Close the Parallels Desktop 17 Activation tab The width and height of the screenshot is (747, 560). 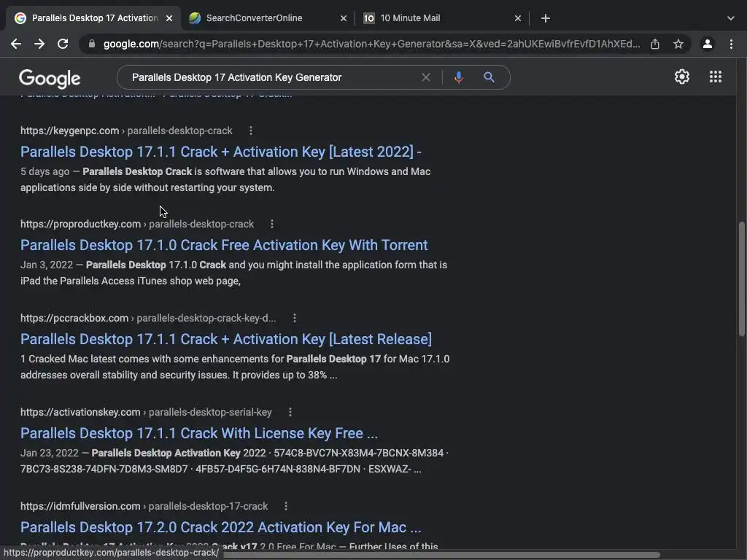pyautogui.click(x=169, y=18)
